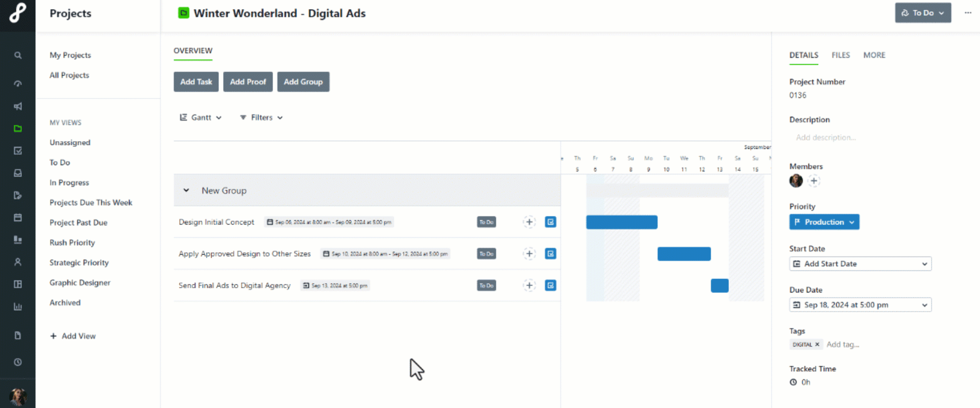Add assignee to Send Final Ads task
The image size is (980, 408).
(529, 285)
